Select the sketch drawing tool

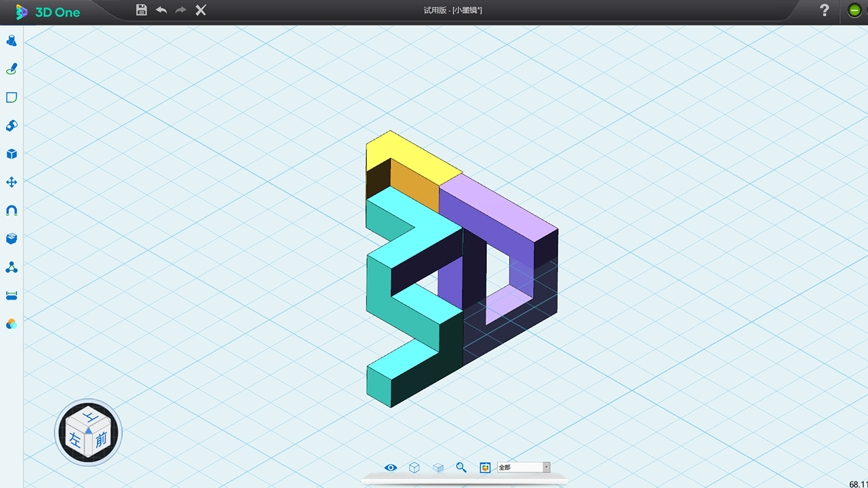click(x=12, y=69)
